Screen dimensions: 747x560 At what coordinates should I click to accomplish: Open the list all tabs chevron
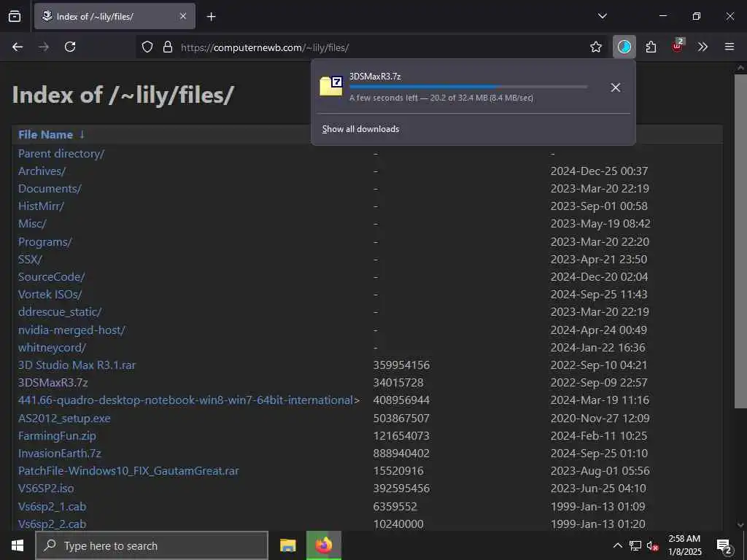pos(602,16)
